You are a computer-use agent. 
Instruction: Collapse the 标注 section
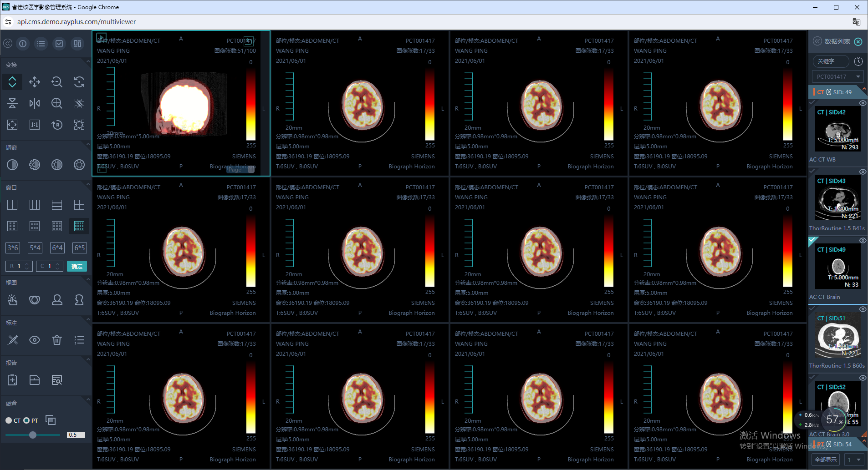pos(88,319)
